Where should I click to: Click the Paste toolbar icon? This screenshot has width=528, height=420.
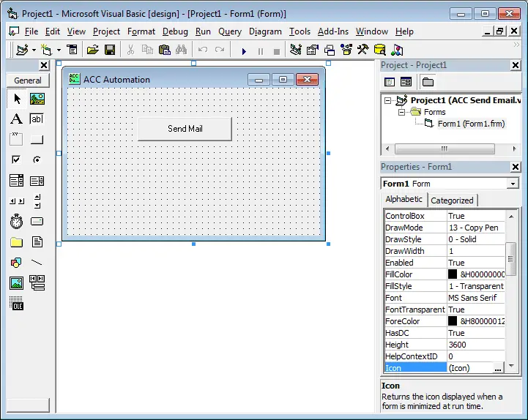(164, 50)
